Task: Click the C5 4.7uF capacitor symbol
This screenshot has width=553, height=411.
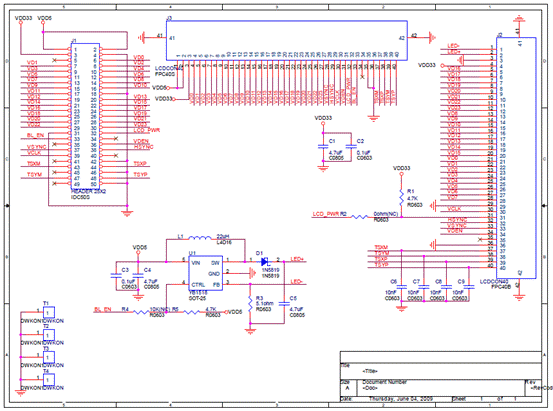Action: click(284, 303)
